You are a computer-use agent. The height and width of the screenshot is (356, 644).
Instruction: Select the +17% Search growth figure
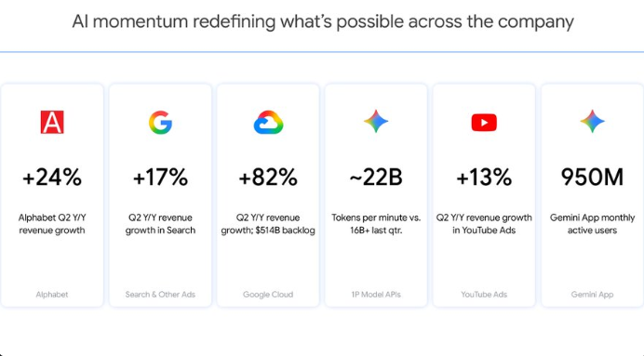[x=160, y=178]
